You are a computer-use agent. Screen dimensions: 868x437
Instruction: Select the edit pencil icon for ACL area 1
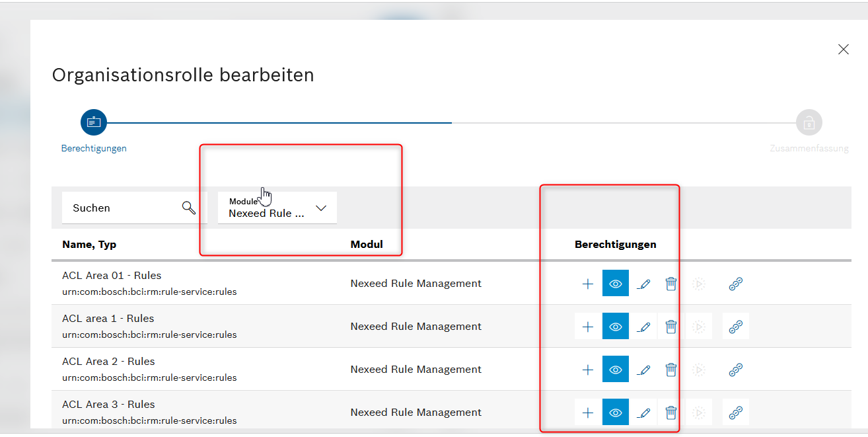pyautogui.click(x=643, y=326)
